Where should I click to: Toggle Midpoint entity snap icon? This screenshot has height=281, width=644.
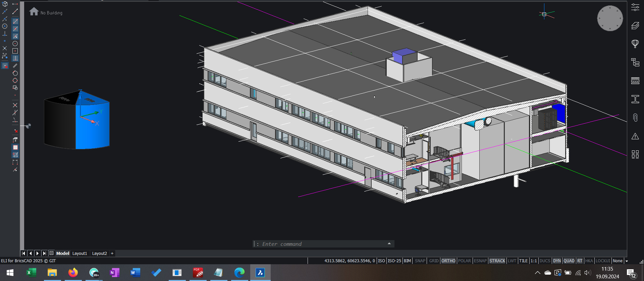[x=15, y=29]
